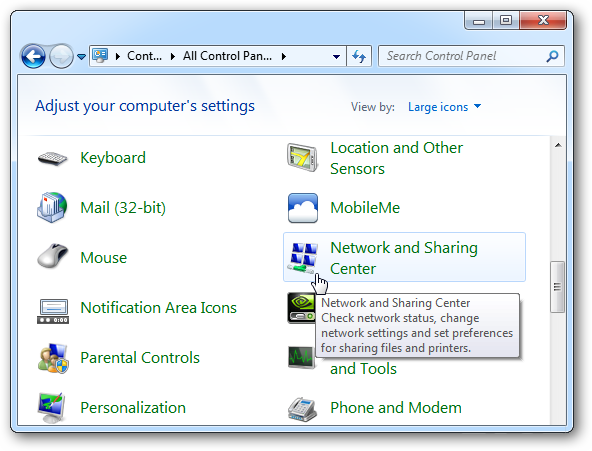Image resolution: width=592 pixels, height=451 pixels.
Task: Click the Mouse icon
Action: [x=52, y=256]
